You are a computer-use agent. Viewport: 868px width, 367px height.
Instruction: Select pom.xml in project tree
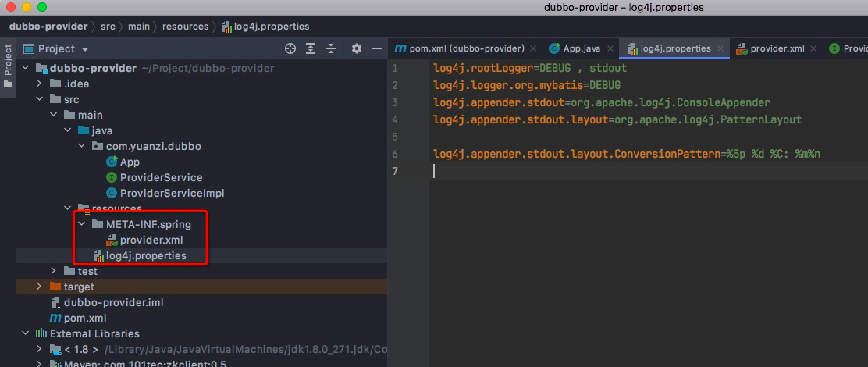tap(85, 319)
